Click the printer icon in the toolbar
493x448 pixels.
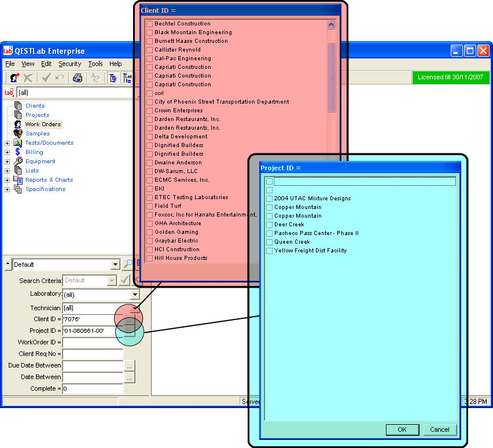(78, 78)
